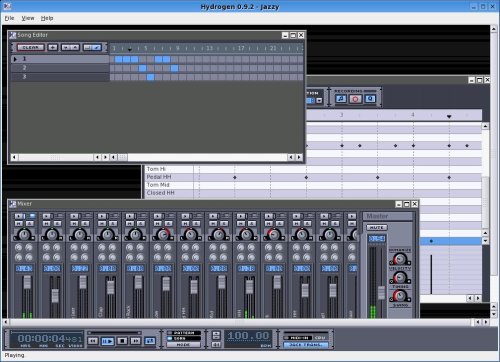Toggle the Jack Trans. button

tap(306, 345)
